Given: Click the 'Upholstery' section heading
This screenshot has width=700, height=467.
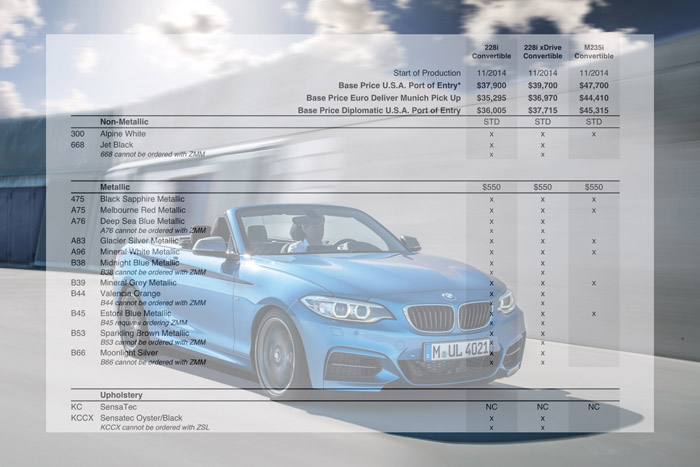Looking at the screenshot, I should tap(121, 395).
